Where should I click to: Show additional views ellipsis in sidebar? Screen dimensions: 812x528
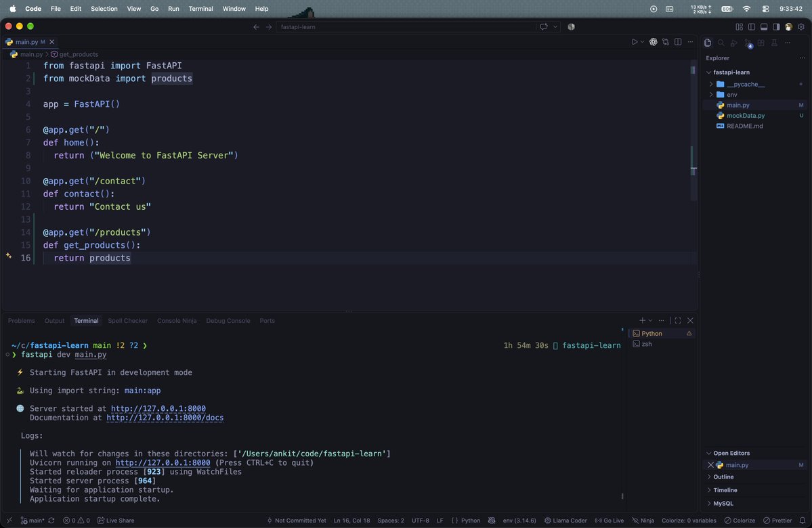pyautogui.click(x=788, y=43)
